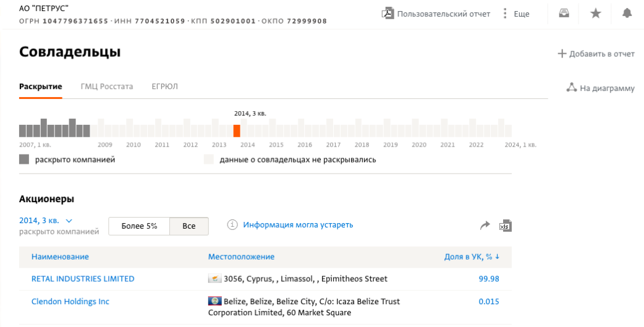Click the inbox tray icon
This screenshot has width=644, height=327.
coord(564,14)
